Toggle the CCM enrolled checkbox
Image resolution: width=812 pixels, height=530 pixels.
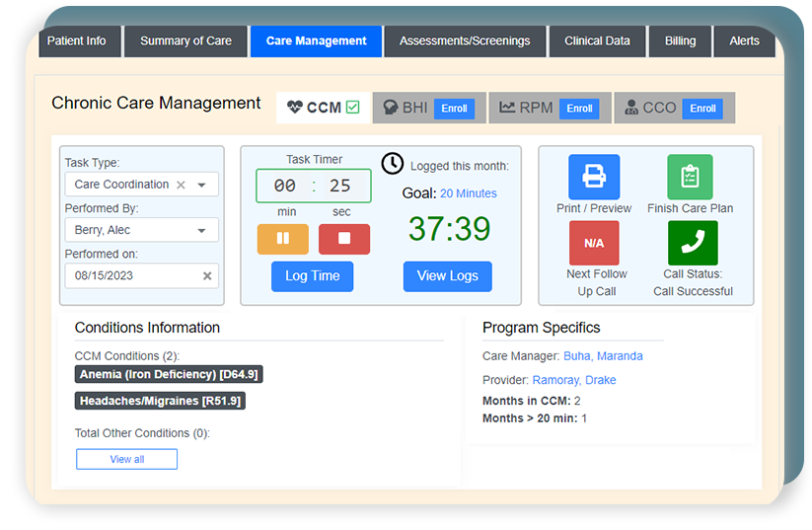point(352,108)
